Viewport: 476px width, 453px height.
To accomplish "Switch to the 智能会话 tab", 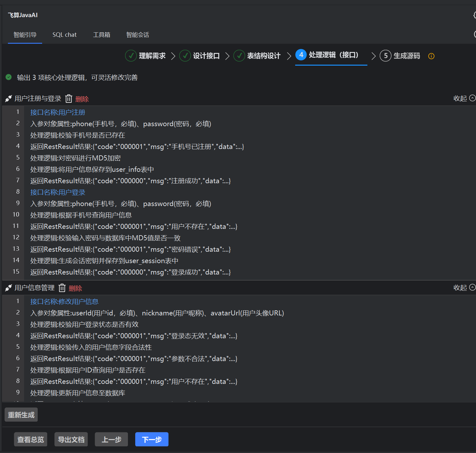I will [137, 35].
